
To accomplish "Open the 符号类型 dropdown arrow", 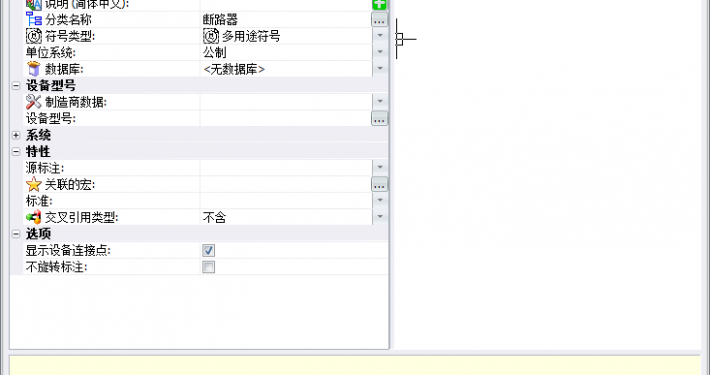I will [380, 36].
